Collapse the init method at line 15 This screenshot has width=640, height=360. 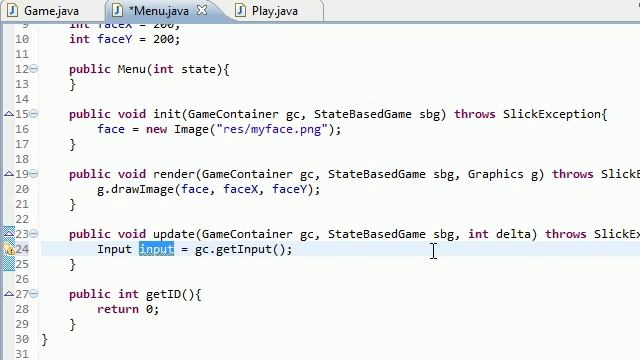(34, 113)
